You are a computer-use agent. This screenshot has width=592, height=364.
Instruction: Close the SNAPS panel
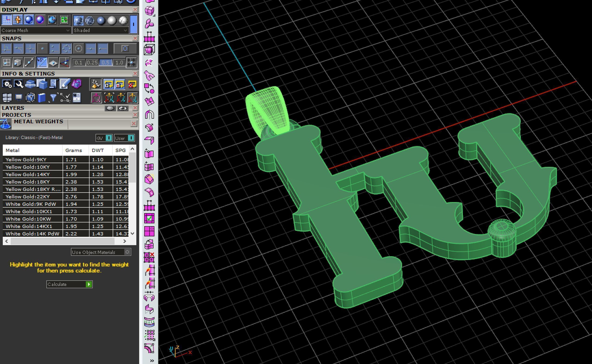[x=135, y=38]
